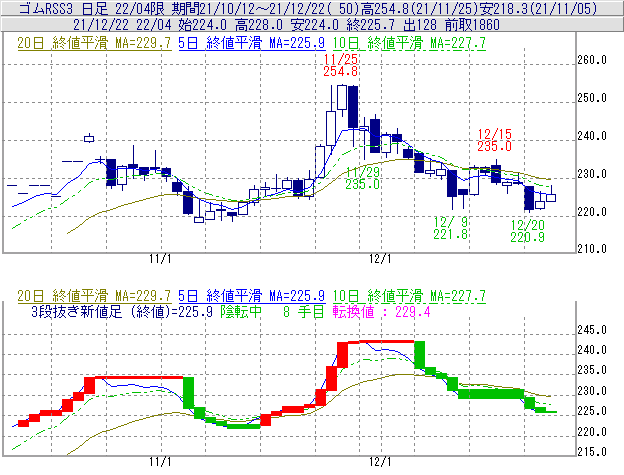Click the 11/1 date label under lower chart
The height and width of the screenshot is (475, 624).
[x=160, y=462]
